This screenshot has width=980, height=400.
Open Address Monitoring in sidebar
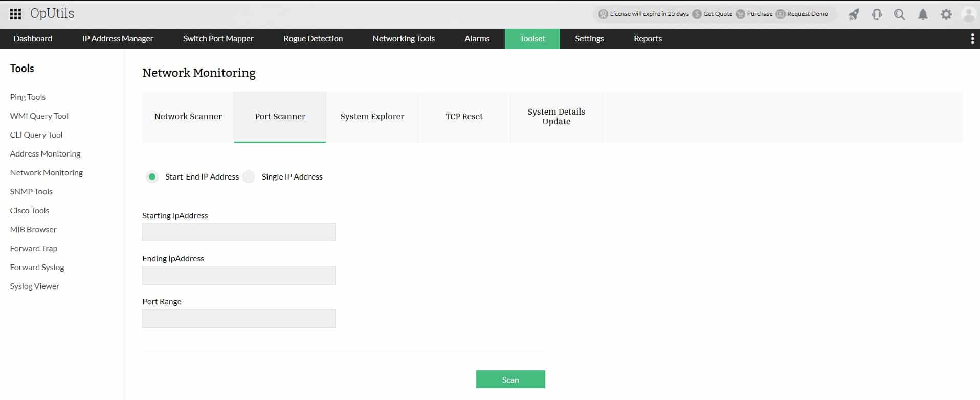pyautogui.click(x=45, y=154)
